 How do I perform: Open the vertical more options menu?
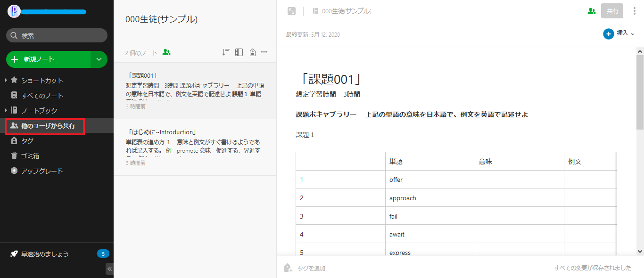(634, 11)
